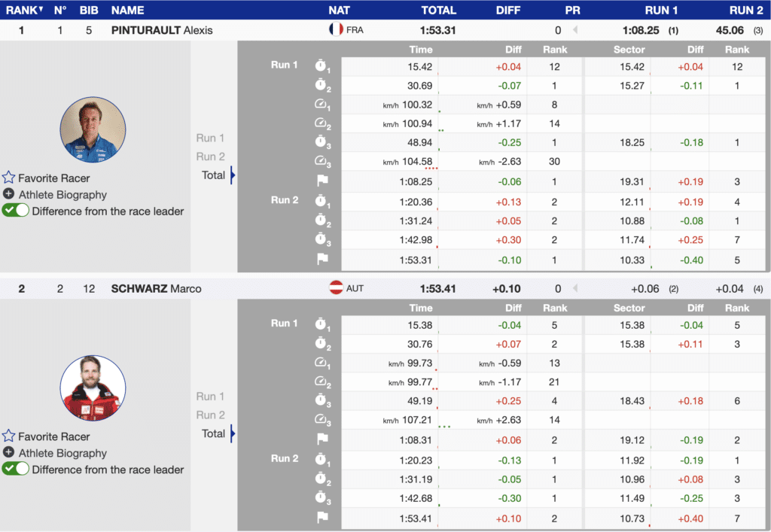Viewport: 771px width, 532px height.
Task: Click the Austrian flag icon for Schwarz
Action: (x=337, y=288)
